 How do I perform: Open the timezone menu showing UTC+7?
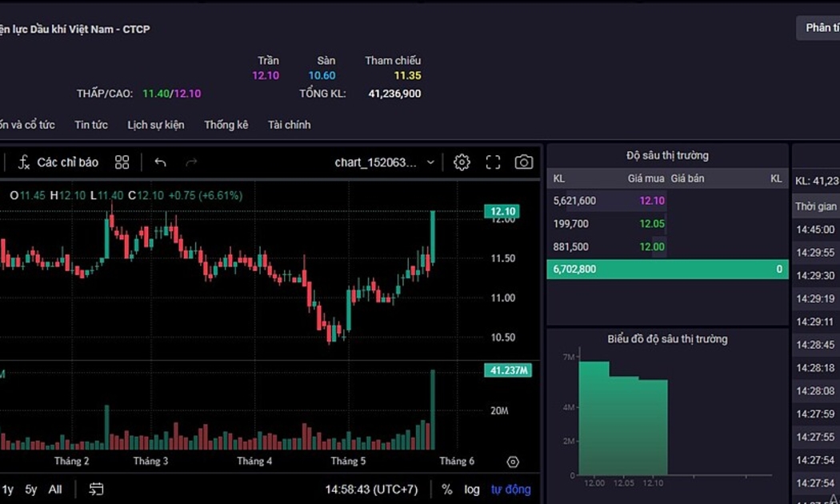pos(371,489)
